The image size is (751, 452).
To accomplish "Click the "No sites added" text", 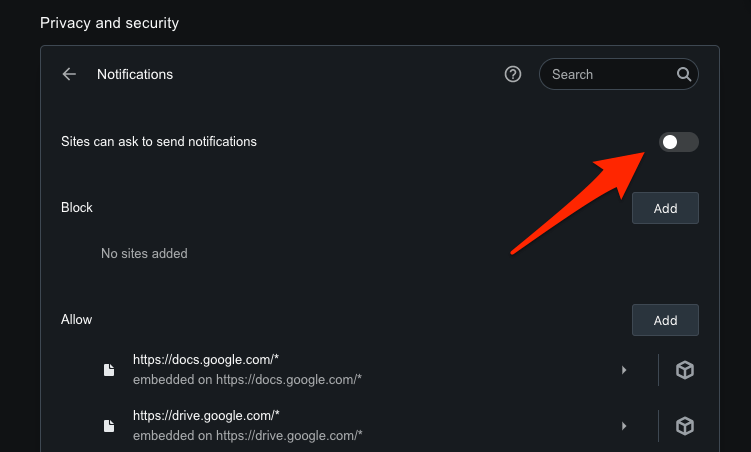I will 144,254.
